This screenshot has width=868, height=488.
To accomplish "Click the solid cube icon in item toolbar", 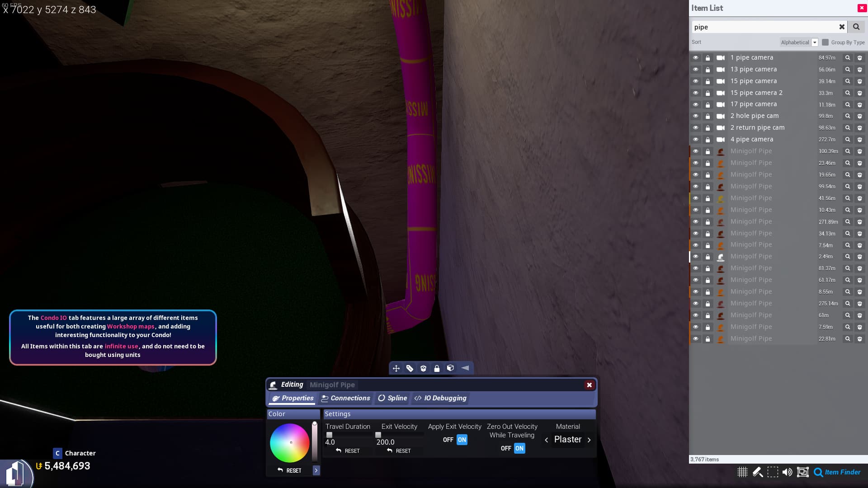I will coord(450,368).
